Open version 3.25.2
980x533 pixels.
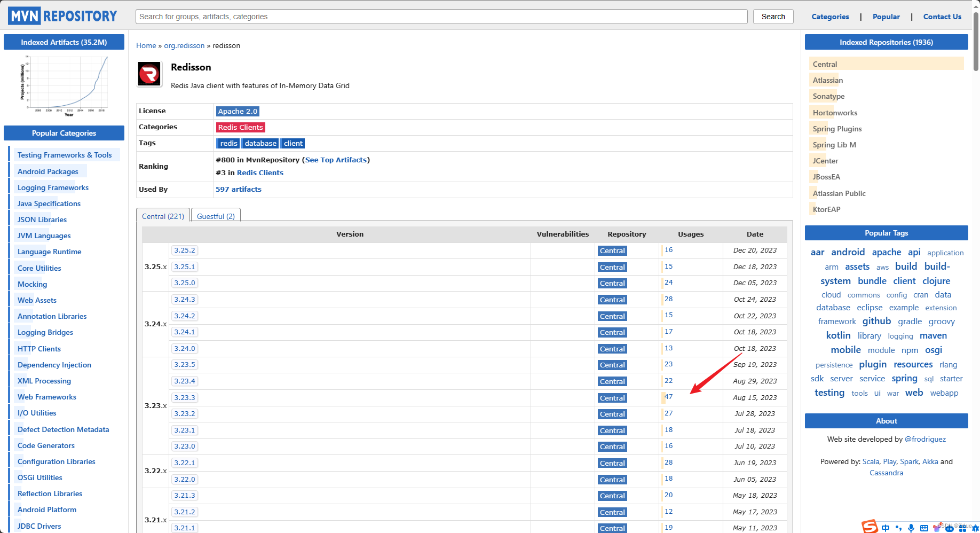point(185,250)
